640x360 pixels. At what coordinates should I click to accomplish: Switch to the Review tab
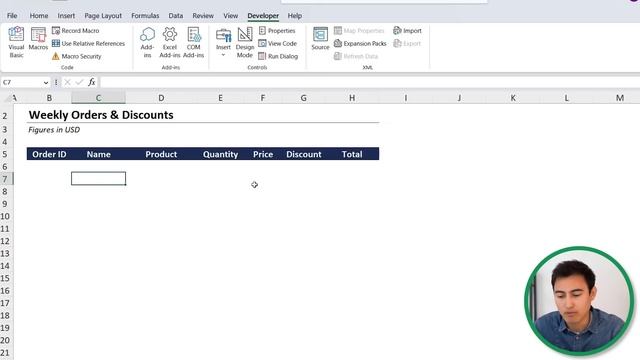[x=203, y=16]
